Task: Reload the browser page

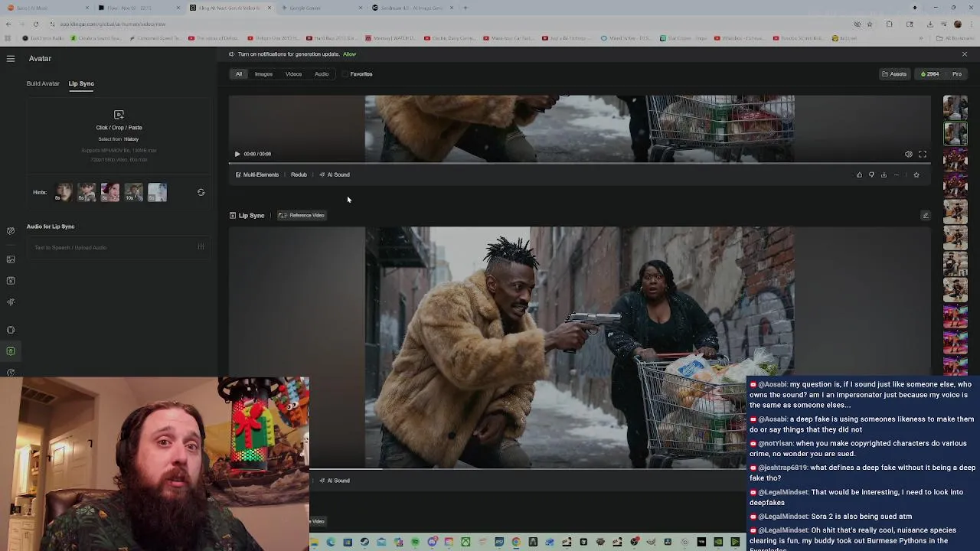Action: (x=35, y=24)
